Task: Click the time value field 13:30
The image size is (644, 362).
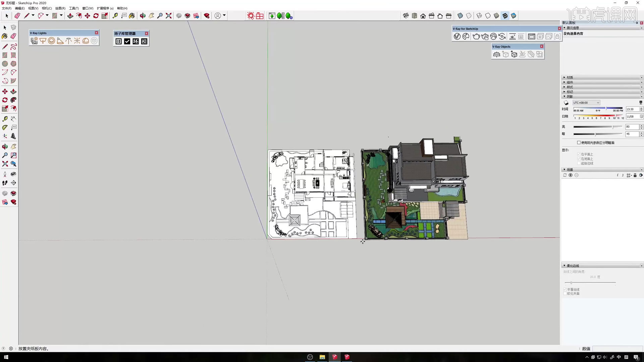Action: coord(632,109)
